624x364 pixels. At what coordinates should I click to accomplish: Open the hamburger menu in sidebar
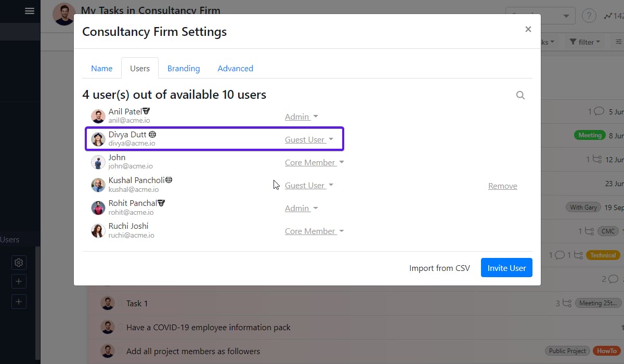(x=30, y=11)
